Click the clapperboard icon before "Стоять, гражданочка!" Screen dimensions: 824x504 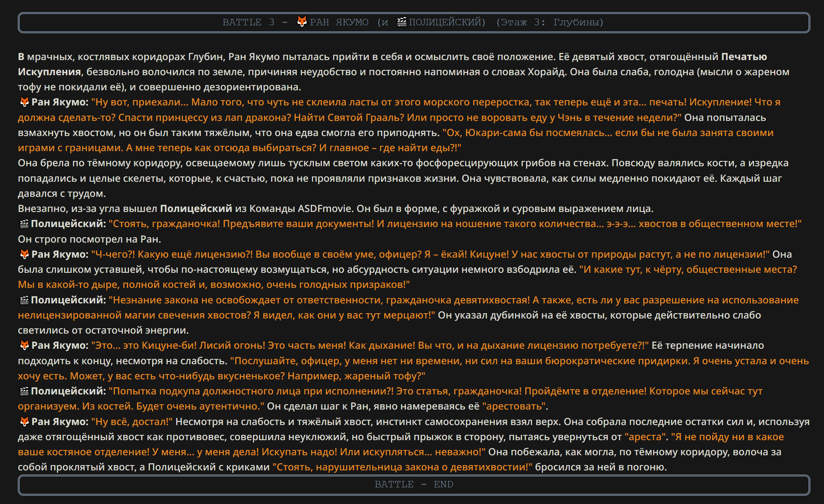click(24, 224)
